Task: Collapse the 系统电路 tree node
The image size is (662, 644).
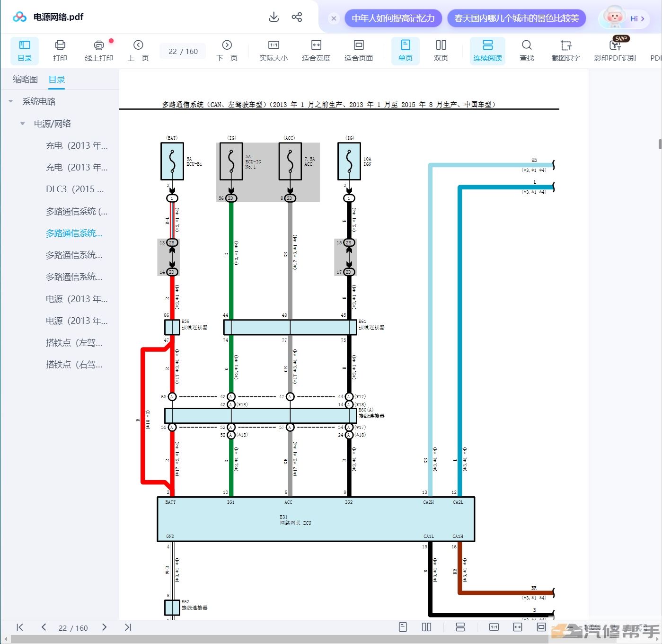Action: tap(10, 101)
